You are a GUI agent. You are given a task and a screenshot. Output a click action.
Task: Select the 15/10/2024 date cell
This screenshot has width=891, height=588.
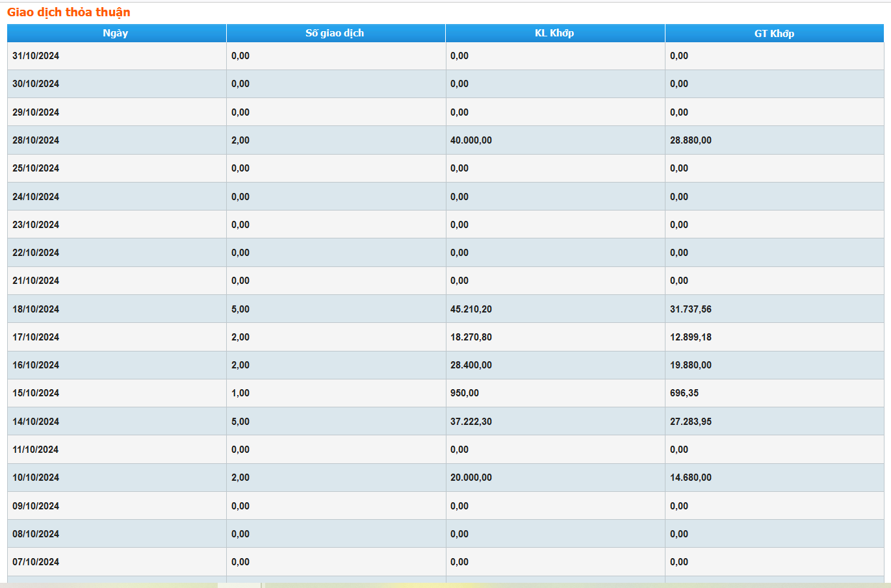36,393
